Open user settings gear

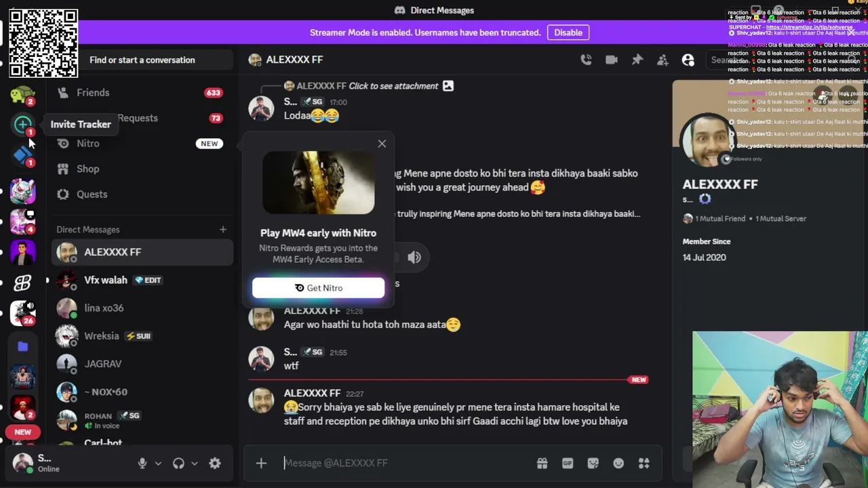215,464
